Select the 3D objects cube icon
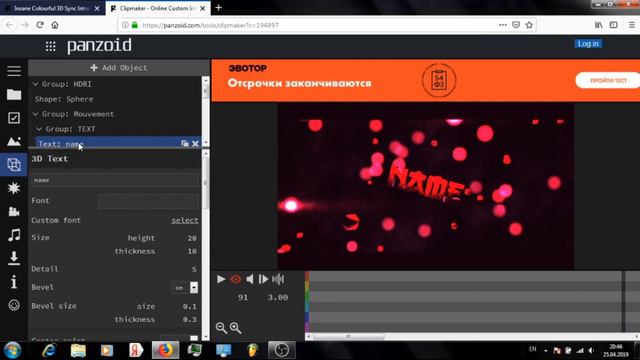This screenshot has width=640, height=360. point(14,164)
